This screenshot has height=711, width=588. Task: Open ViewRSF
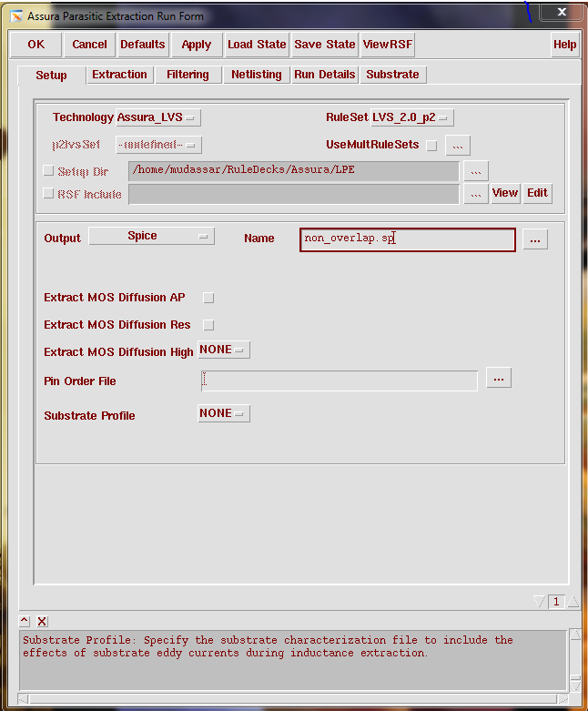[388, 45]
